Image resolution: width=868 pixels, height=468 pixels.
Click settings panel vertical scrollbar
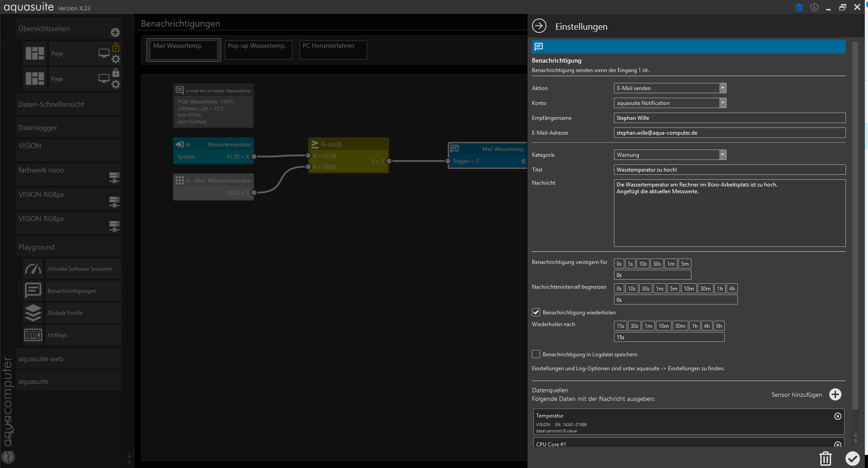pyautogui.click(x=855, y=225)
